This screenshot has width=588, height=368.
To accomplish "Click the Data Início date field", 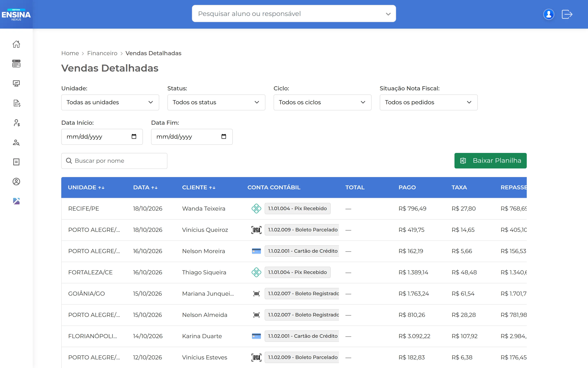I will 102,137.
